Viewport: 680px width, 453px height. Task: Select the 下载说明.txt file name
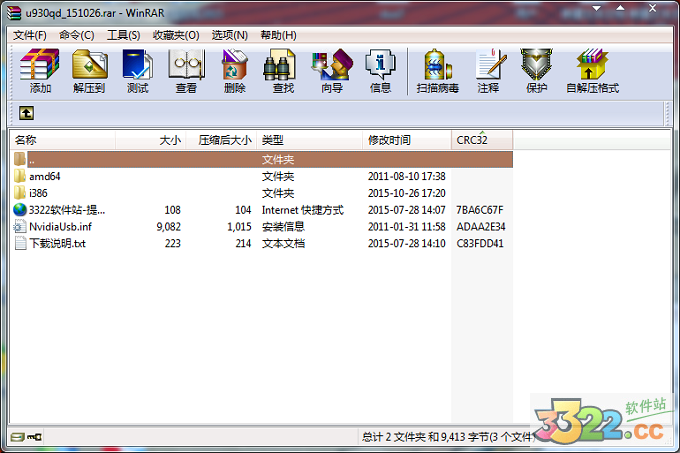coord(57,243)
